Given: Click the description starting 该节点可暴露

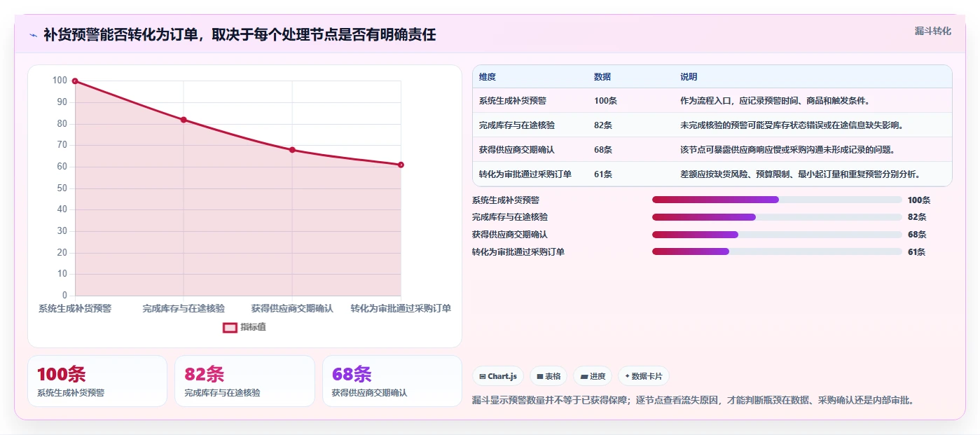Looking at the screenshot, I should pos(787,150).
